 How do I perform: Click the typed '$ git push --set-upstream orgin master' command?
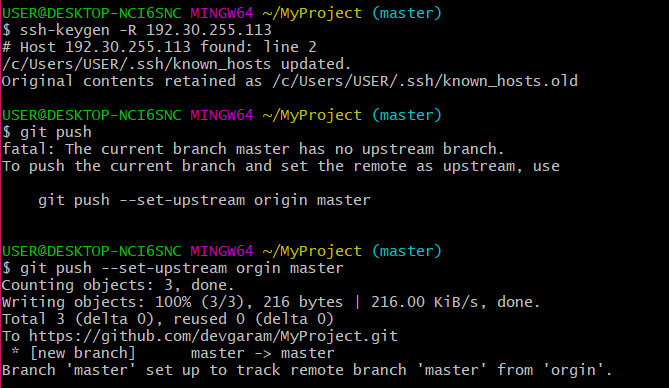pos(173,268)
